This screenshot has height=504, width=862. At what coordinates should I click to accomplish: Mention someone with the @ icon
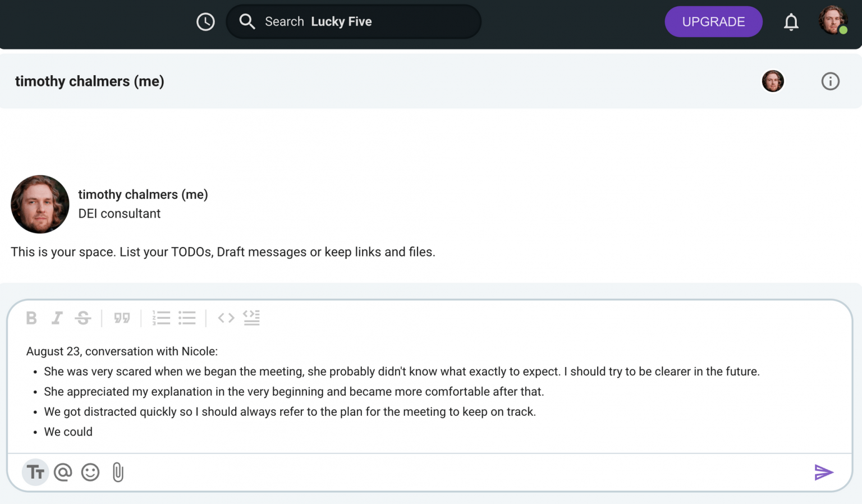click(x=63, y=472)
